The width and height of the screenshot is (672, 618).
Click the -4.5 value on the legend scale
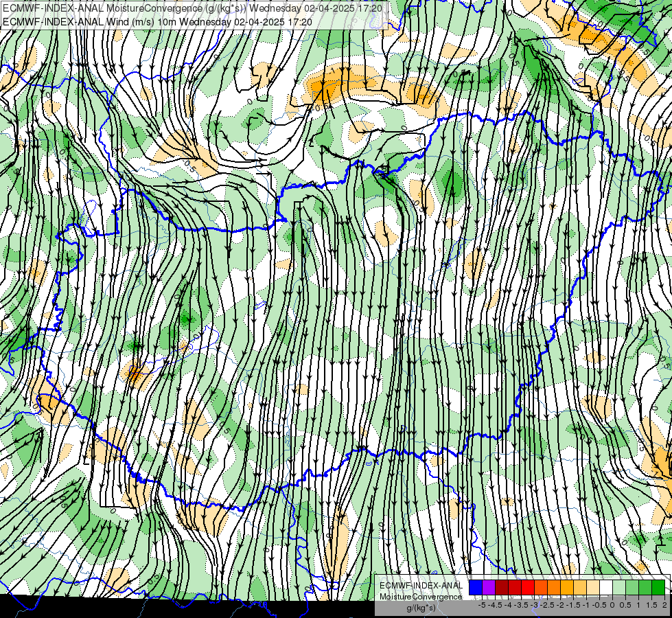[x=495, y=605]
